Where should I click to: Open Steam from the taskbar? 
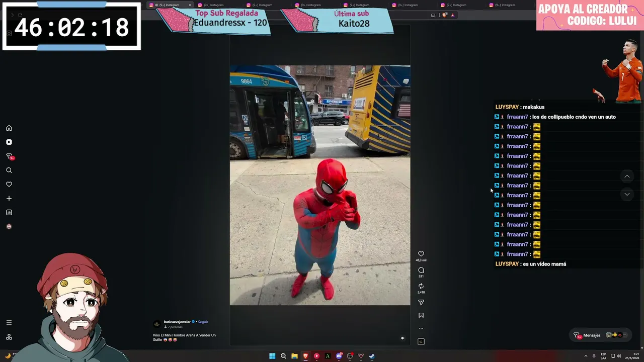[372, 356]
